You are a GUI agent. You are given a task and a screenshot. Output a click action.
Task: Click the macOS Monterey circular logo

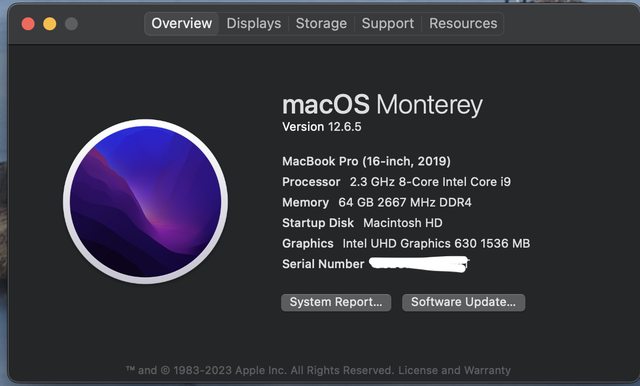pyautogui.click(x=145, y=201)
